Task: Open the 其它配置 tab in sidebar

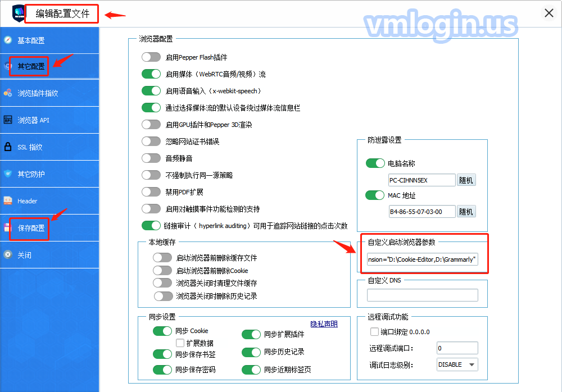Action: pos(31,66)
